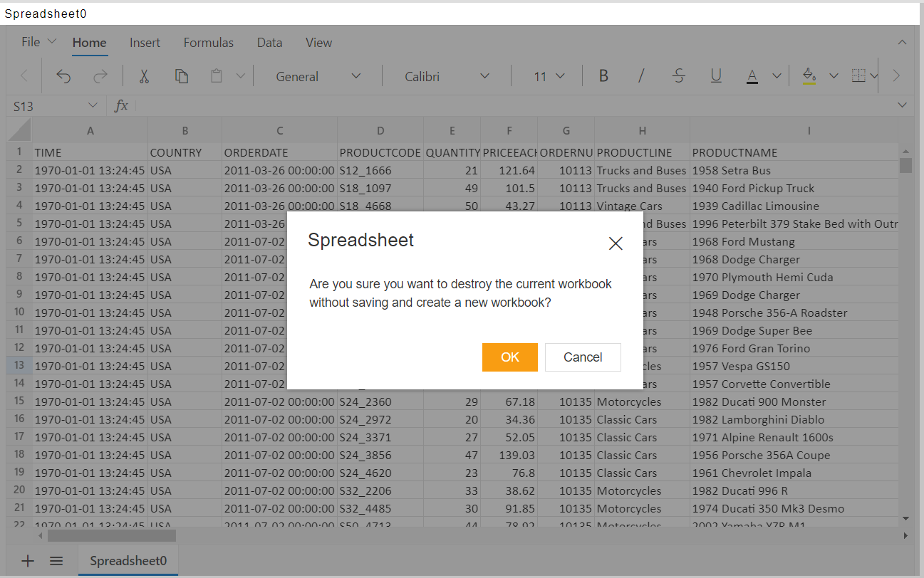
Task: Click the PRODUCTNAME header cell
Action: tap(794, 152)
